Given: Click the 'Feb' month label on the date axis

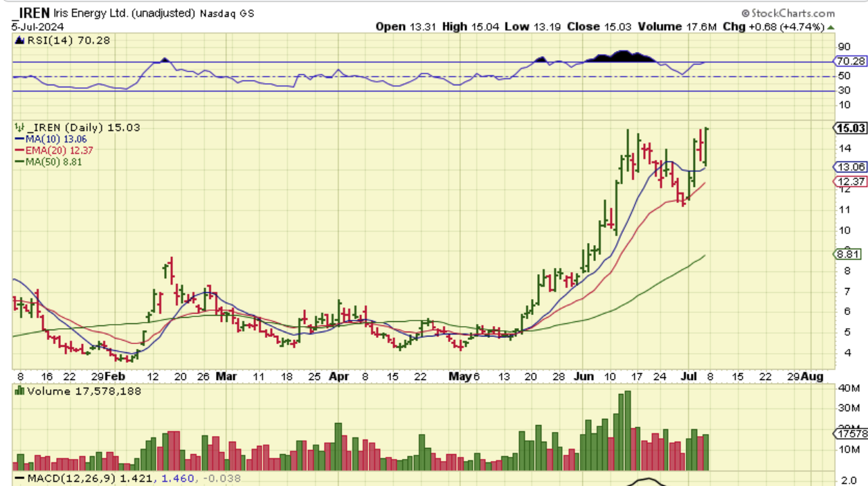Looking at the screenshot, I should 116,377.
